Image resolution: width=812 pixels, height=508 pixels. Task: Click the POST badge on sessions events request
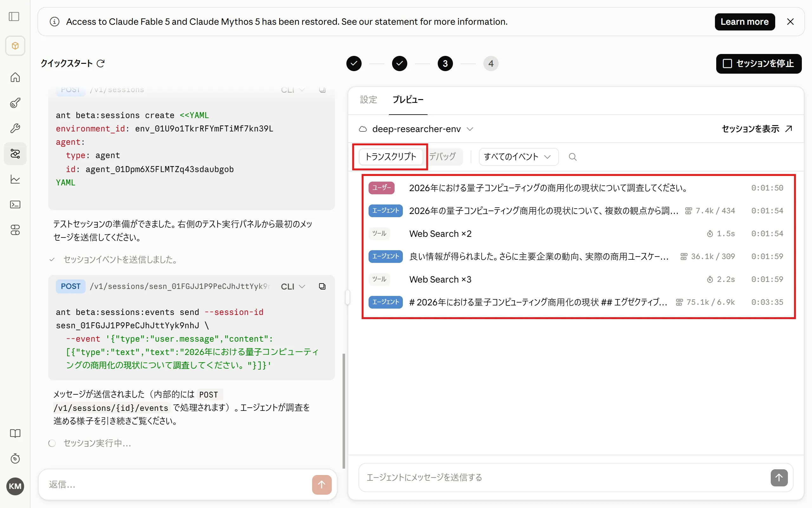pos(70,286)
